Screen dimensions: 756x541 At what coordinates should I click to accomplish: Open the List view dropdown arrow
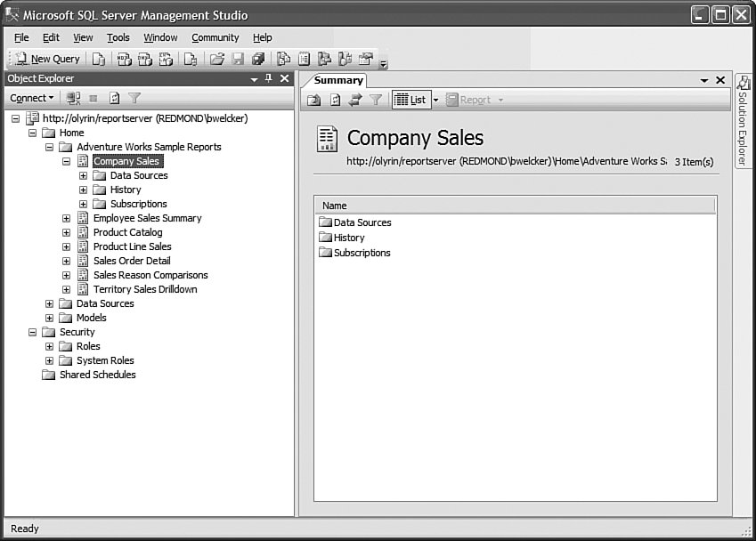click(435, 100)
